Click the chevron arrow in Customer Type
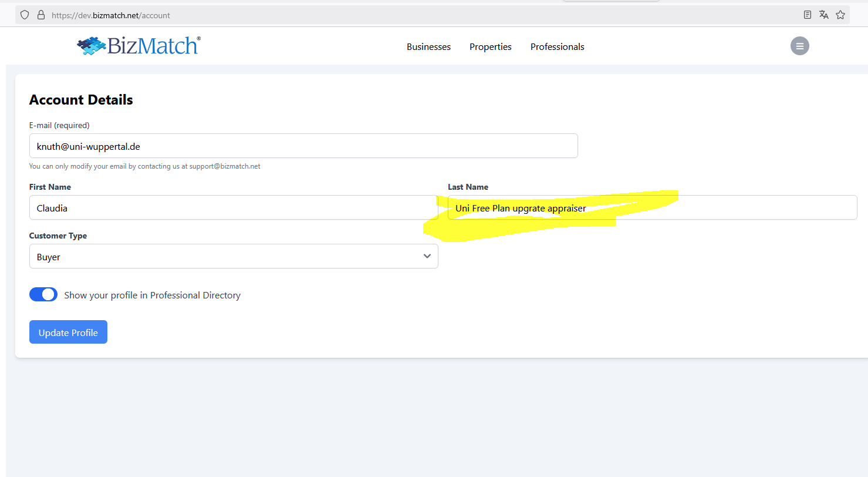The height and width of the screenshot is (477, 868). pyautogui.click(x=427, y=257)
